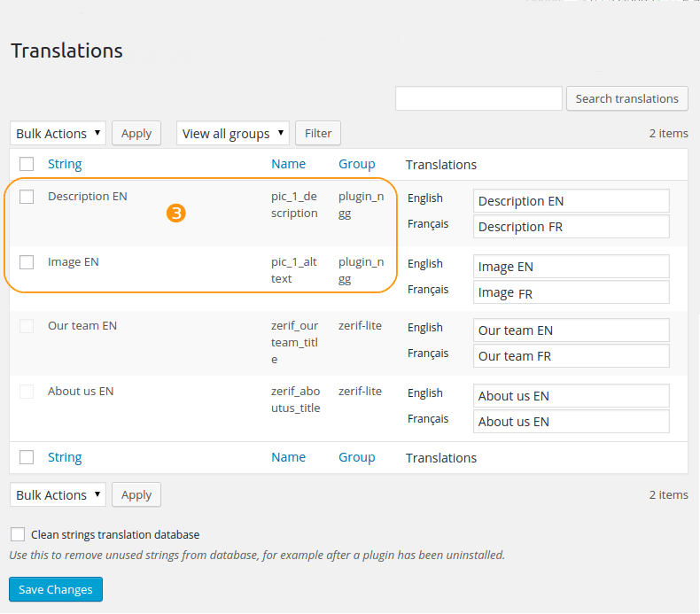This screenshot has width=700, height=614.
Task: Click the Image EN string text
Action: click(74, 262)
